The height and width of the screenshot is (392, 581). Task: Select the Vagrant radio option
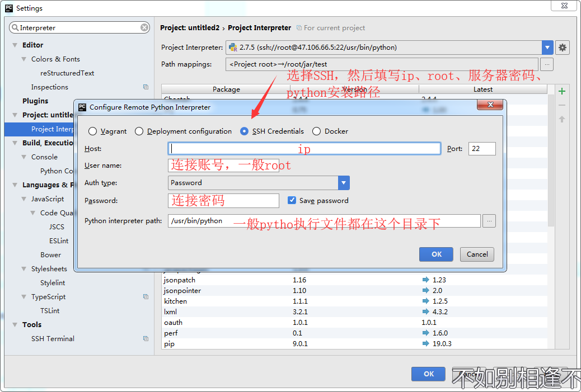92,131
